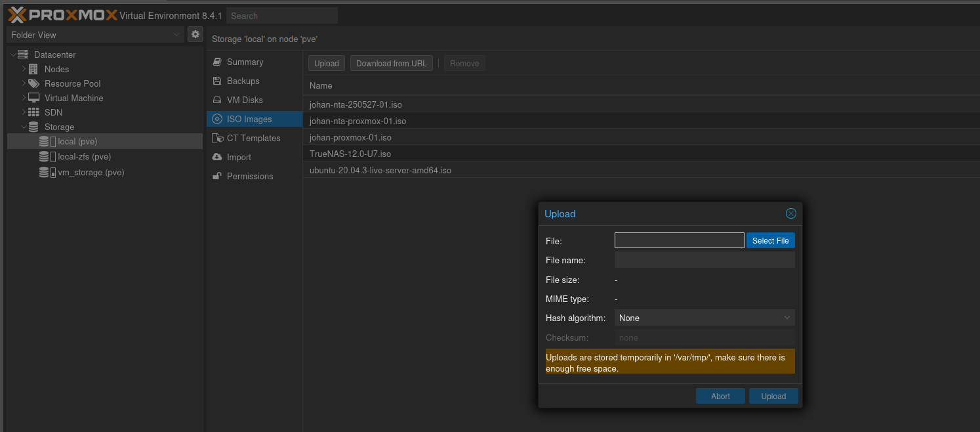Switch to the Backups tab
980x432 pixels.
pos(243,81)
